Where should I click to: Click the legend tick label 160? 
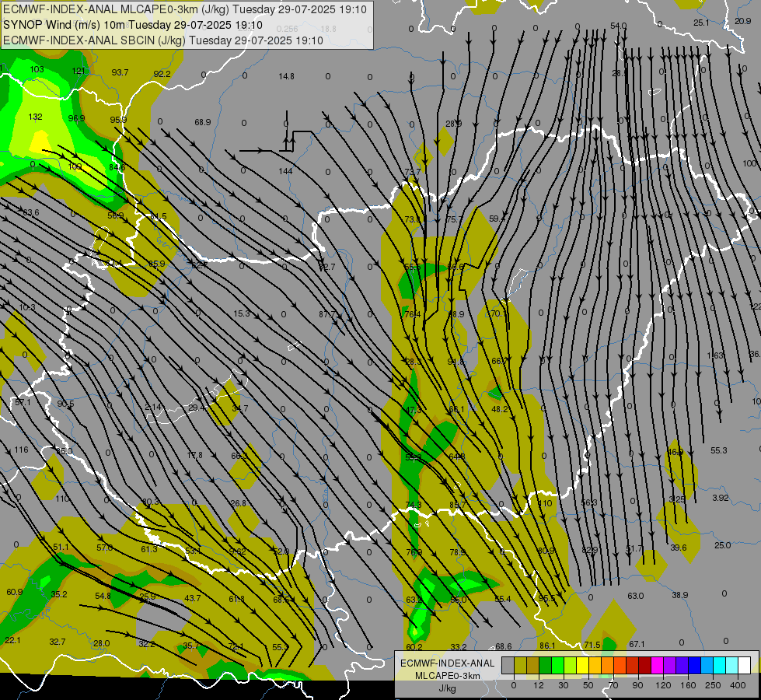click(x=688, y=685)
